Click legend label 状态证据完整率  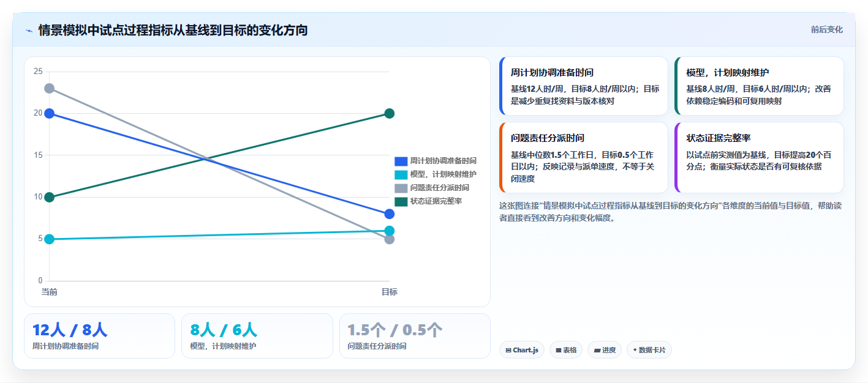click(436, 201)
